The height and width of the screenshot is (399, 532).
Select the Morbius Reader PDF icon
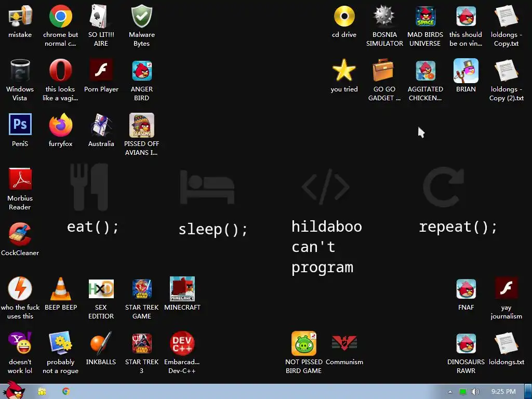pyautogui.click(x=20, y=179)
